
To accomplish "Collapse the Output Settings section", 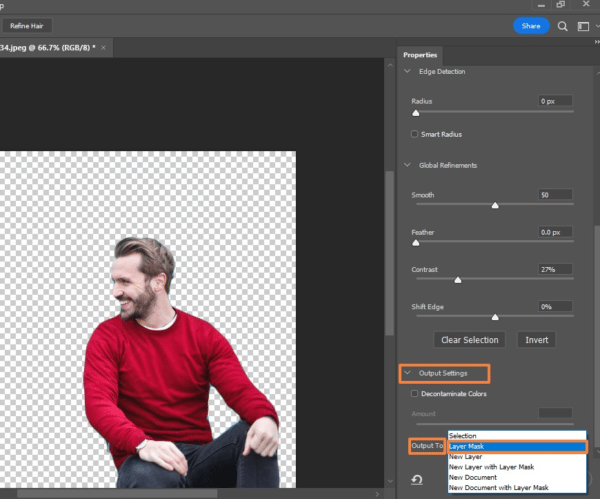I will coord(408,373).
